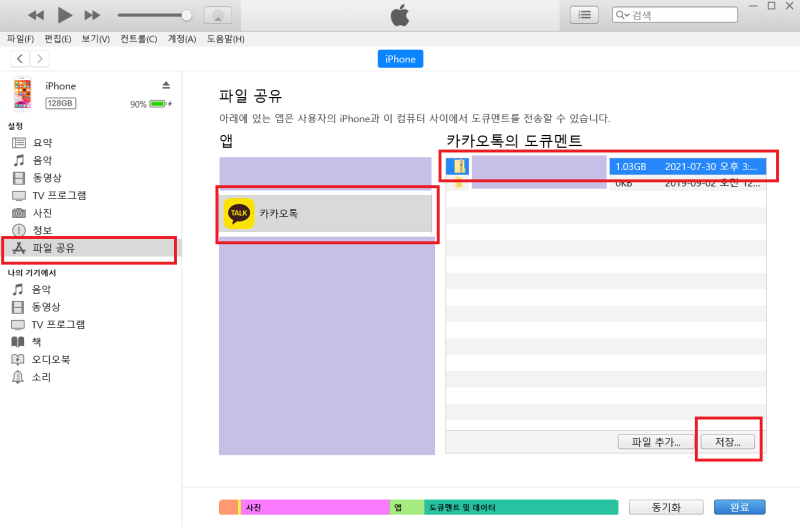The height and width of the screenshot is (527, 800).
Task: Select 요약 in settings sidebar
Action: (x=42, y=143)
